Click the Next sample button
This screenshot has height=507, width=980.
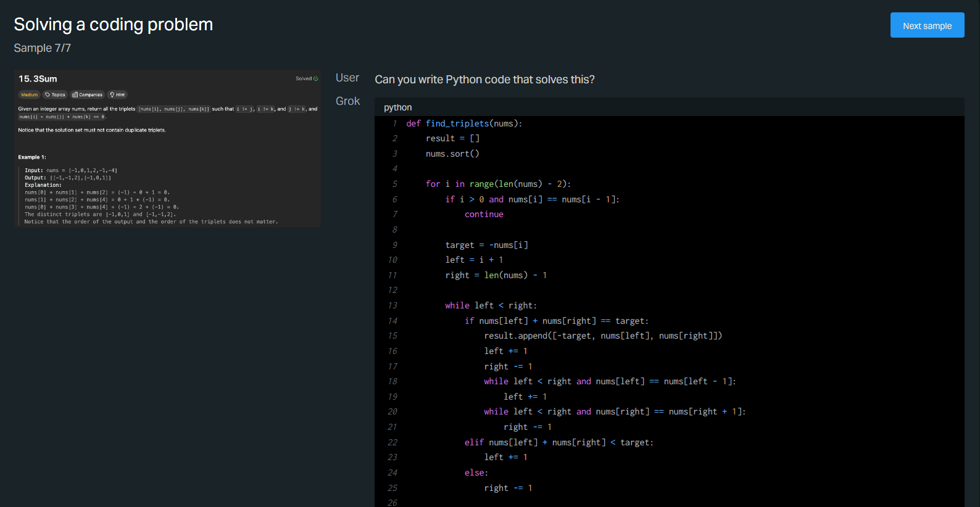click(x=927, y=25)
